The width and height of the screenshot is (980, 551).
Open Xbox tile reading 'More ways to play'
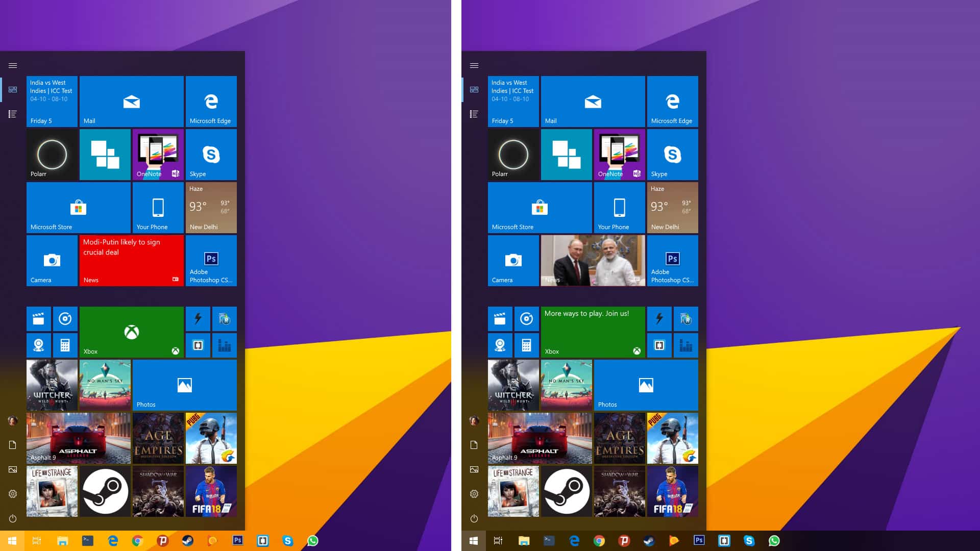[593, 332]
